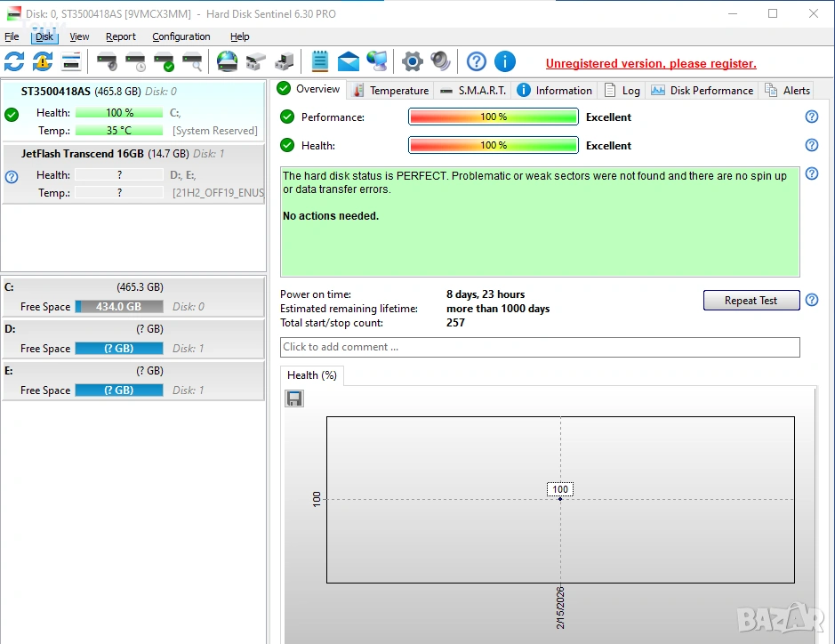Click the disk with magnifier icon
This screenshot has height=644, width=835.
(192, 61)
